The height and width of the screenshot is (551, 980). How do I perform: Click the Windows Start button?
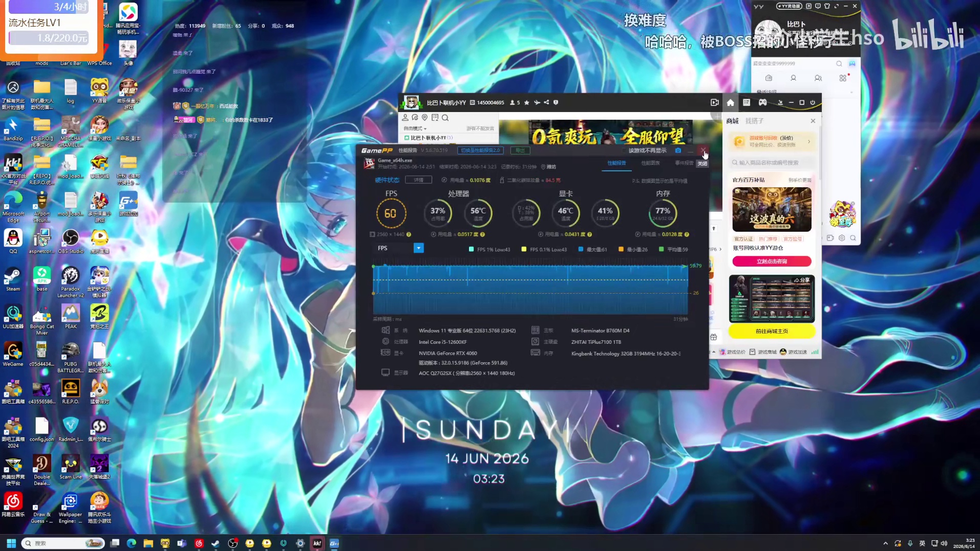click(11, 543)
